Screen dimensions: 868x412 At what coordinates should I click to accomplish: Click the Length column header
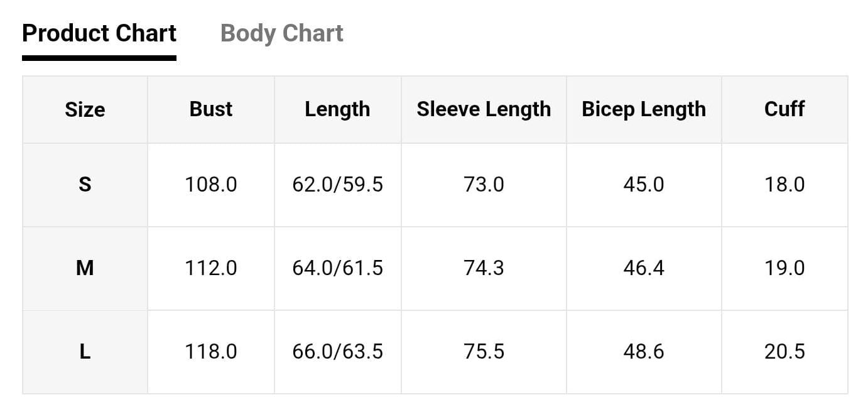337,109
